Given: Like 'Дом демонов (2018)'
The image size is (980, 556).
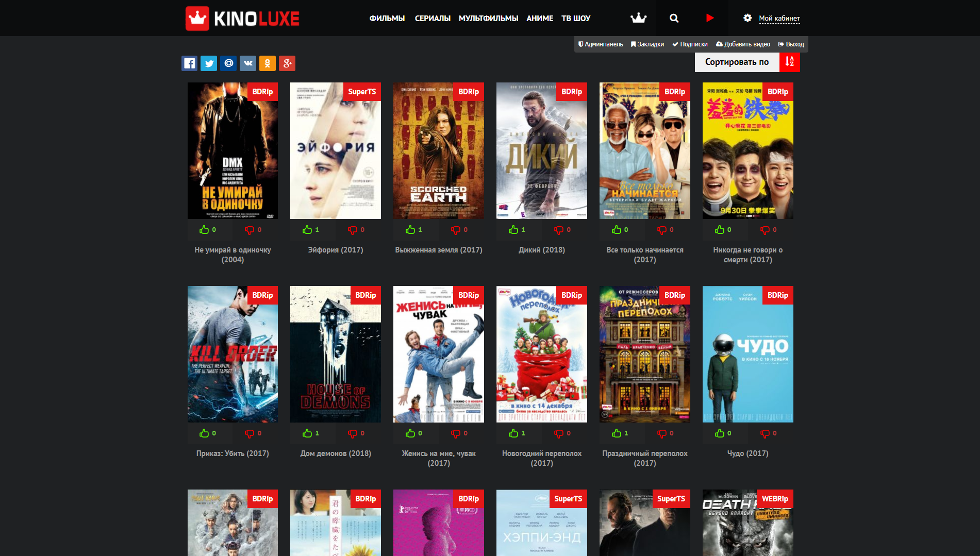Looking at the screenshot, I should click(308, 433).
